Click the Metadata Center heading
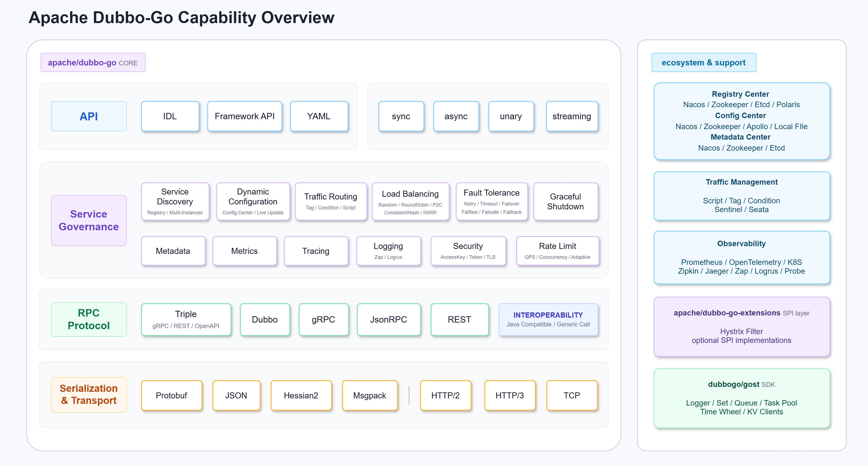This screenshot has width=868, height=466. click(x=741, y=137)
